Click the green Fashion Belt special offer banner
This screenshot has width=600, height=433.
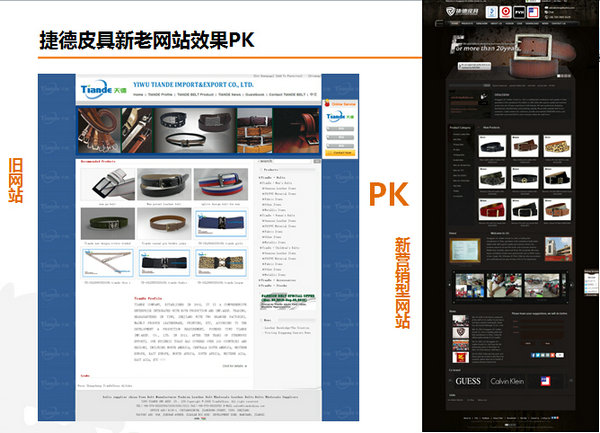coord(287,301)
